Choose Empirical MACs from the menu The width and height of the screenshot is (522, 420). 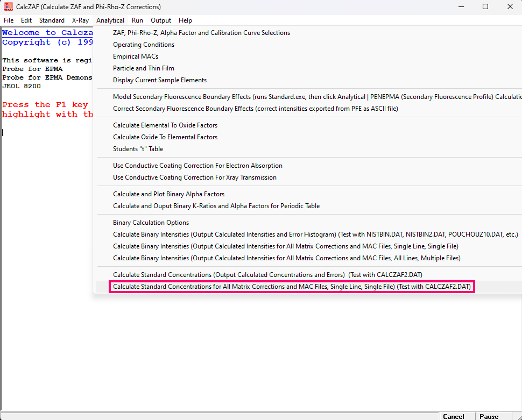(x=136, y=56)
